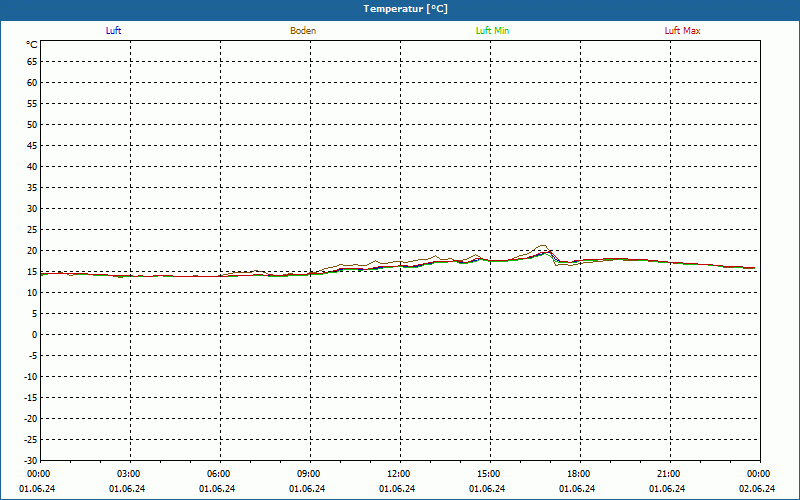Image resolution: width=800 pixels, height=500 pixels.
Task: Click the Boden legend label
Action: pyautogui.click(x=303, y=31)
